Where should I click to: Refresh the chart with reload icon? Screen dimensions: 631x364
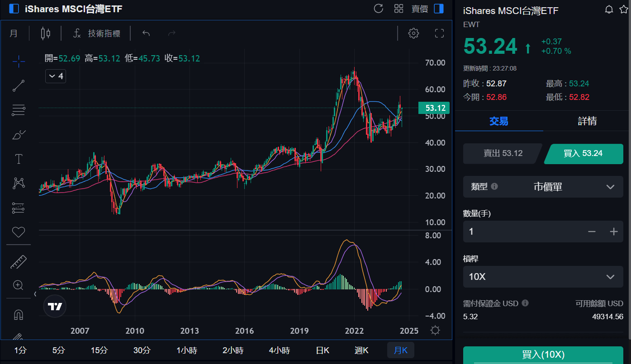(379, 9)
